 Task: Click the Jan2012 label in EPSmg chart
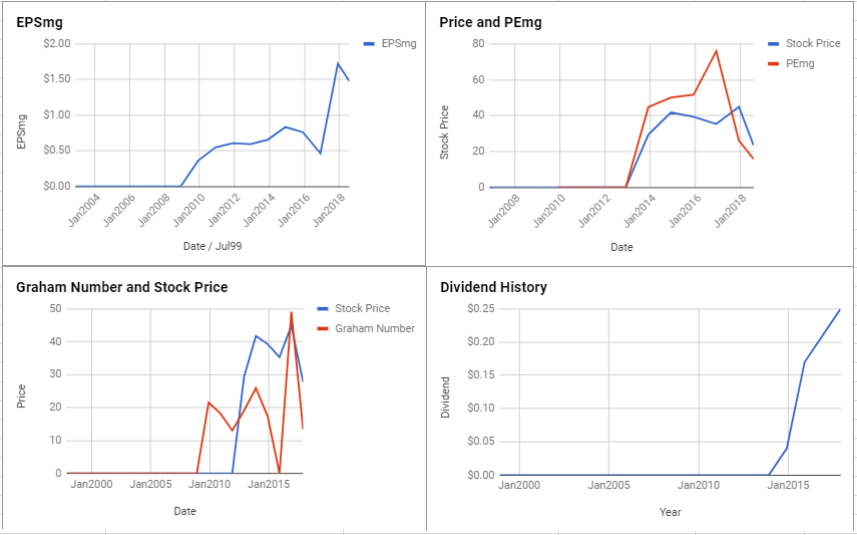222,210
